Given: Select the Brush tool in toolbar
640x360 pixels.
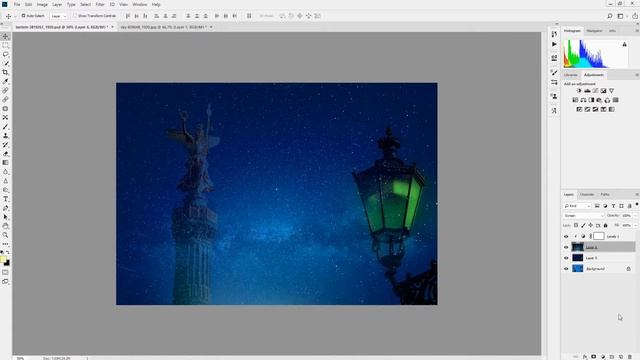Looking at the screenshot, I should click(x=5, y=127).
